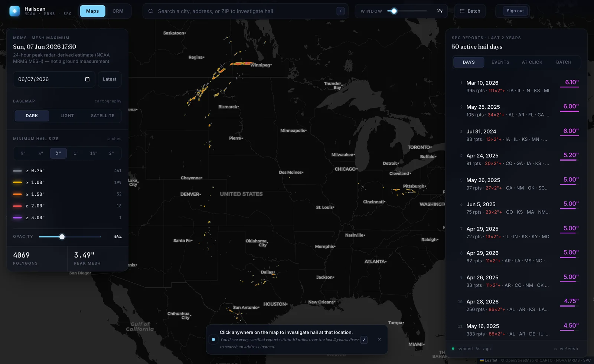Select the DAYS tab
Viewport: 594px width, 364px height.
click(x=469, y=62)
